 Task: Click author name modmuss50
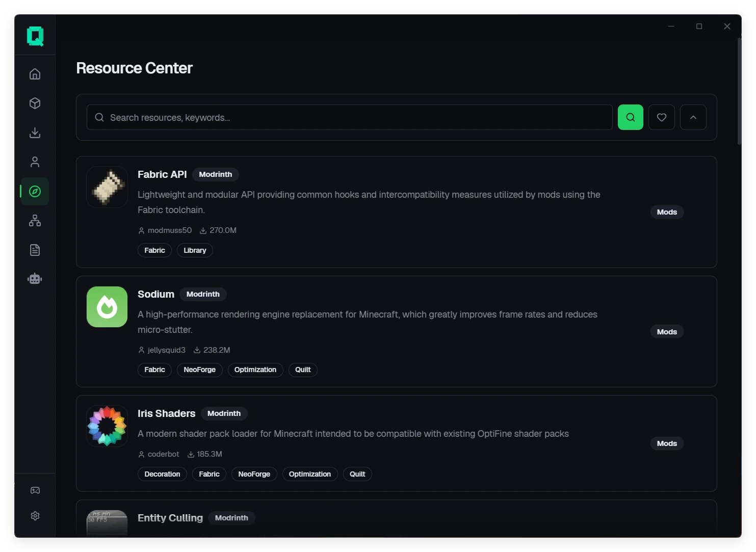coord(170,230)
